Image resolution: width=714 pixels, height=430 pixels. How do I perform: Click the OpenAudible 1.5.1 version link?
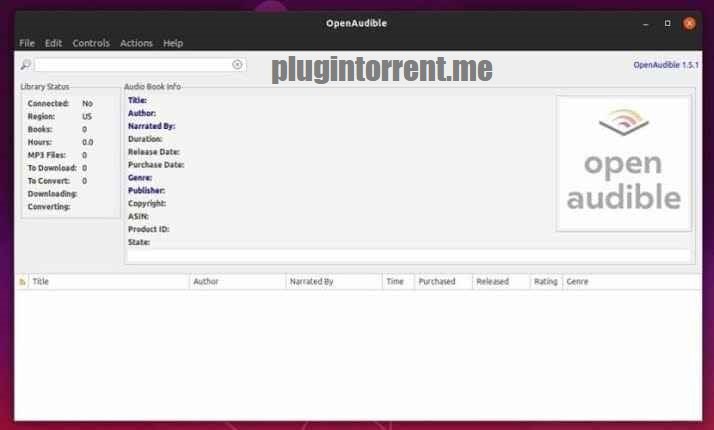click(666, 65)
